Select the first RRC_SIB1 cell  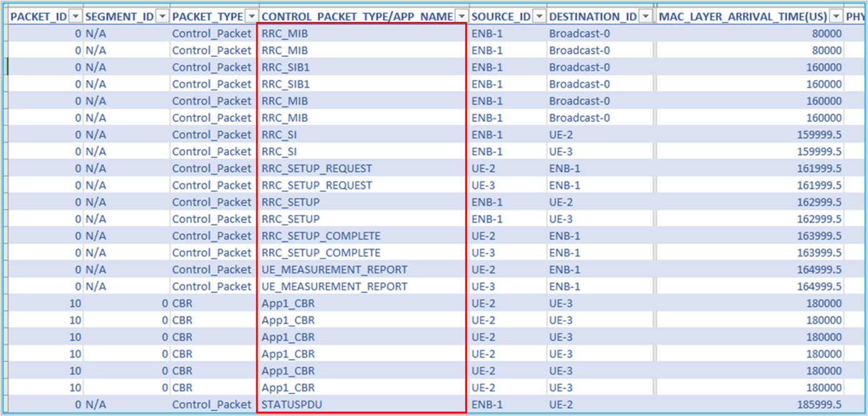285,67
